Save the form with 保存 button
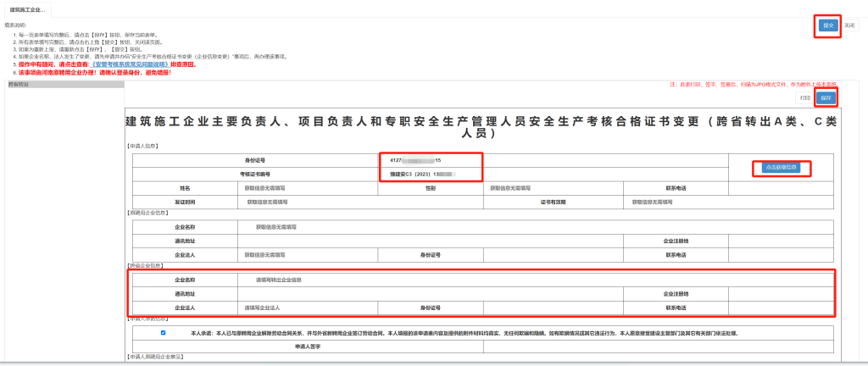Viewport: 868px width, 366px height. coord(826,97)
